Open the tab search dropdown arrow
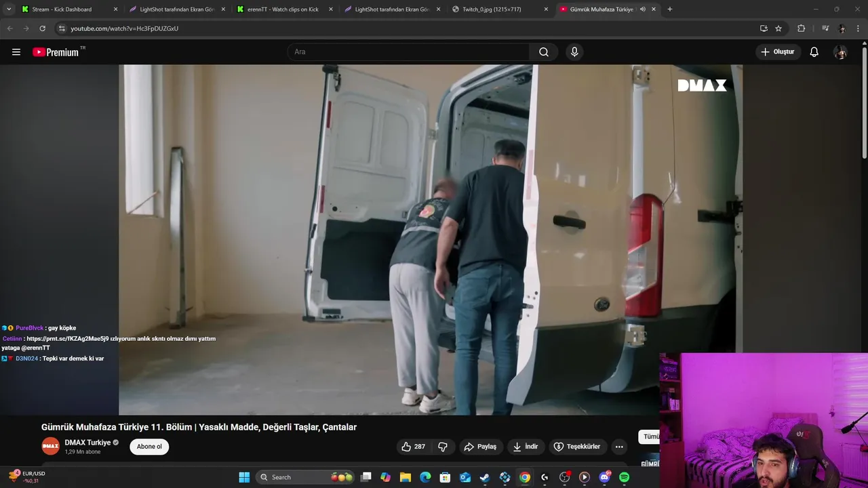Viewport: 868px width, 488px height. (8, 9)
